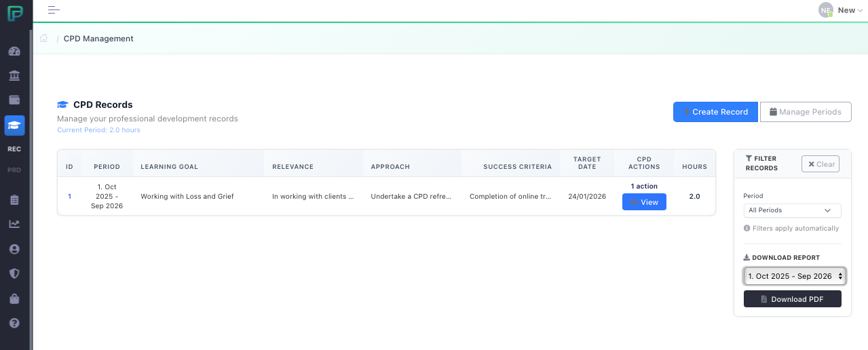Click the Create Record button
This screenshot has height=350, width=868.
(715, 112)
